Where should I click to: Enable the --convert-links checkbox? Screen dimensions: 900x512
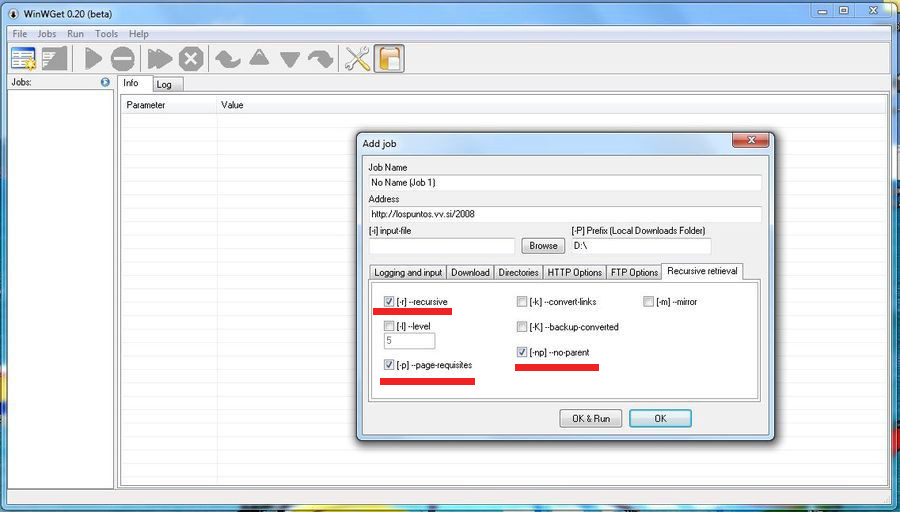[x=522, y=301]
